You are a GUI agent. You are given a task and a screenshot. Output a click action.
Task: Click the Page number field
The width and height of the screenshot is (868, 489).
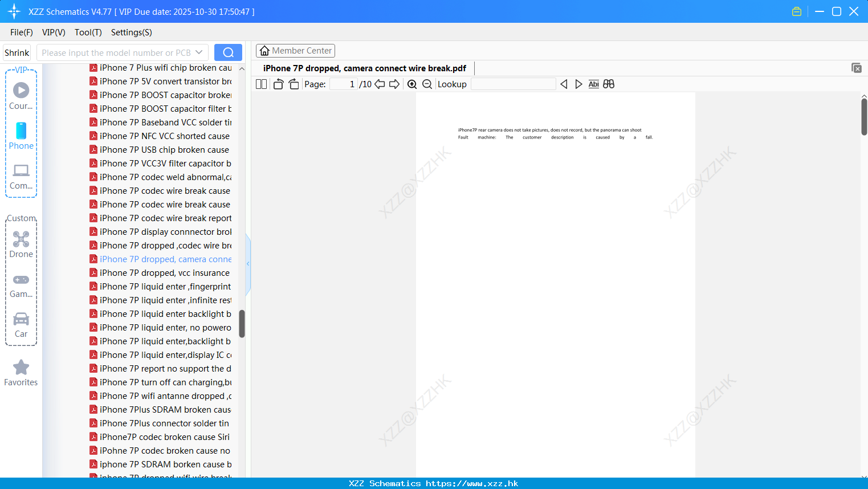[x=343, y=84]
